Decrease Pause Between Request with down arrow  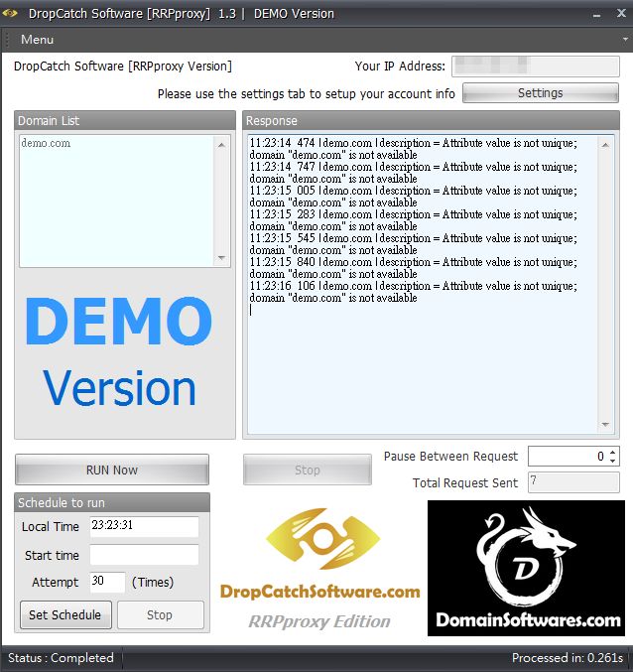[613, 461]
